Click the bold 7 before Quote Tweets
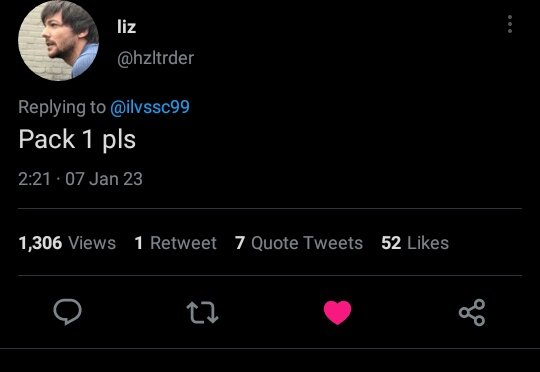This screenshot has width=540, height=372. click(240, 243)
